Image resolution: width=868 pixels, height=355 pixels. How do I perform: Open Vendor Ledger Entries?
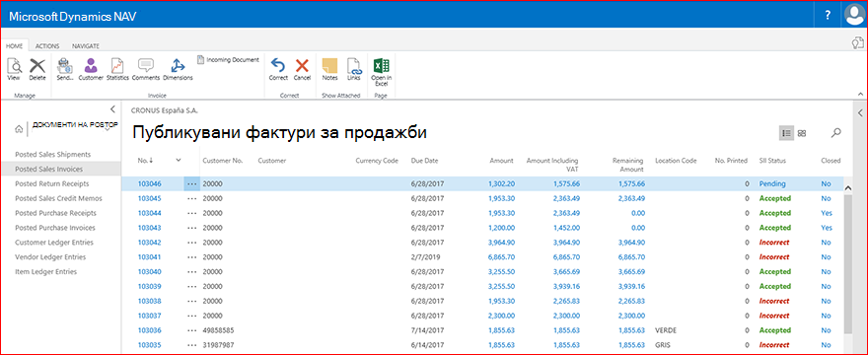click(51, 257)
